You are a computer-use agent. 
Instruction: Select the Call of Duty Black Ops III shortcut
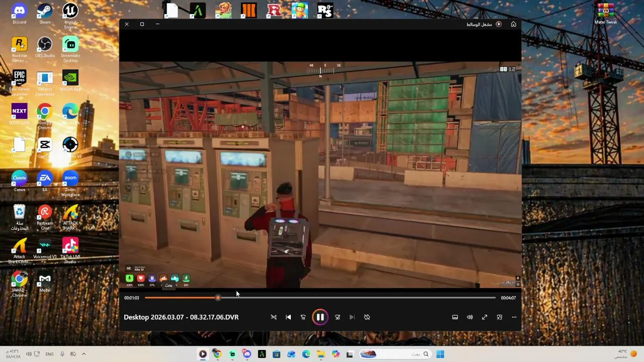coord(249,11)
